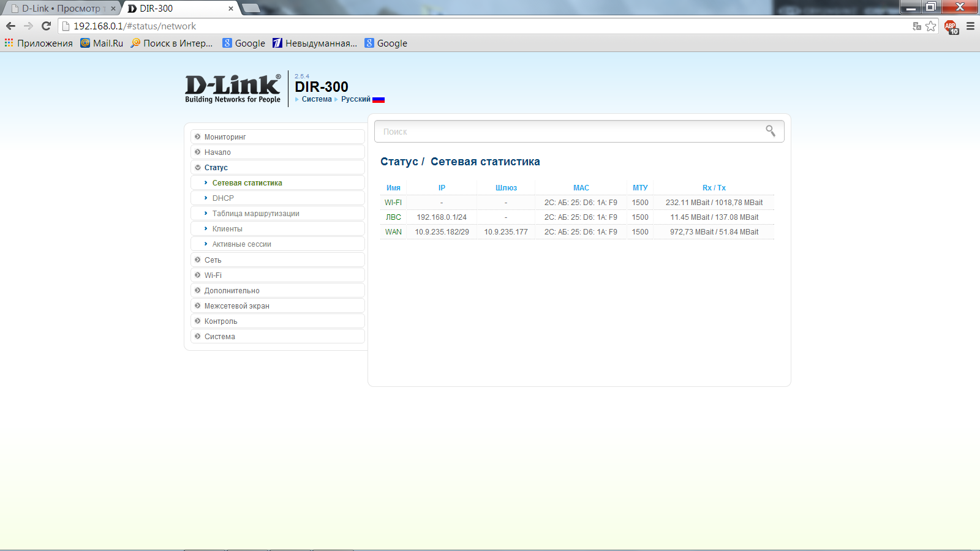
Task: Expand the Начало menu section
Action: pos(278,152)
